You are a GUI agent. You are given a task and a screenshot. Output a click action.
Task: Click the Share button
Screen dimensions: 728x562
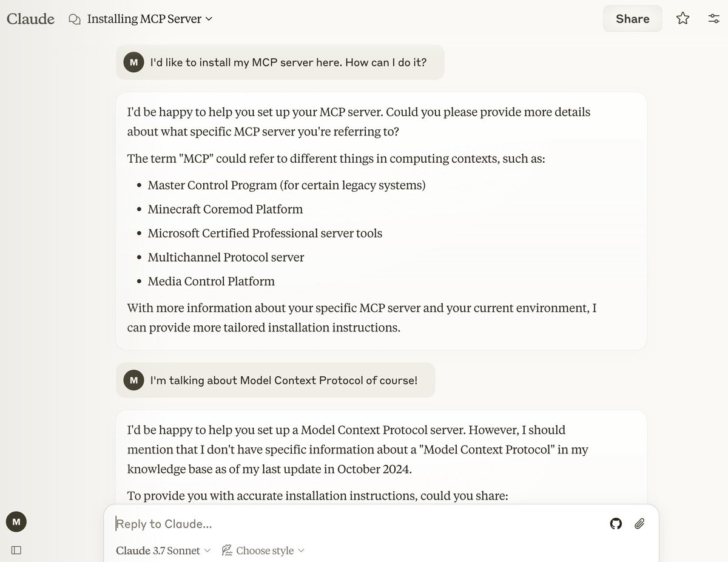coord(633,19)
